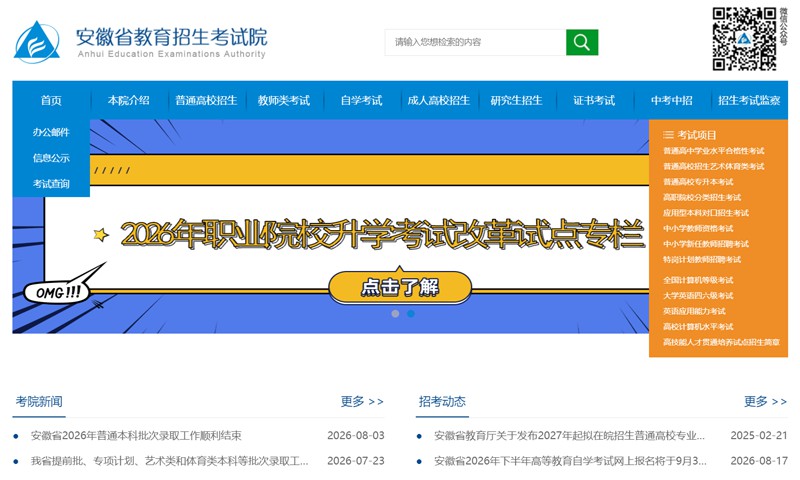
Task: Open the 本院介绍 navigation item
Action: point(129,100)
